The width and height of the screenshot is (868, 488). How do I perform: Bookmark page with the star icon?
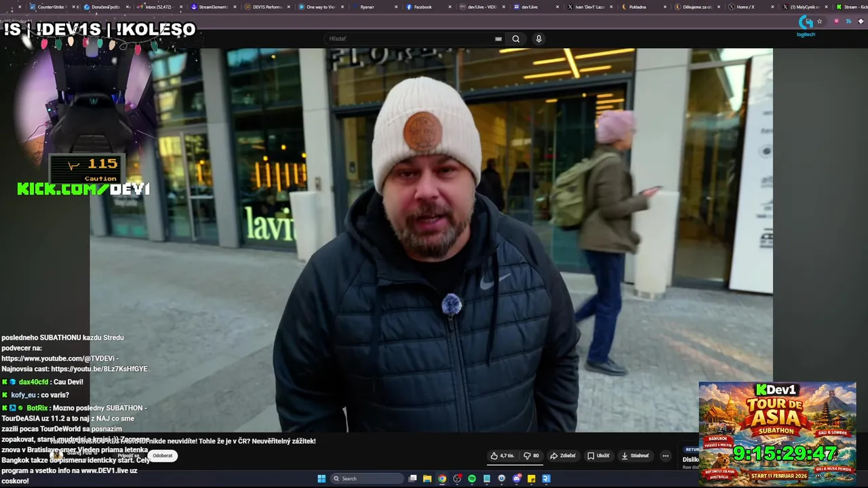click(819, 22)
